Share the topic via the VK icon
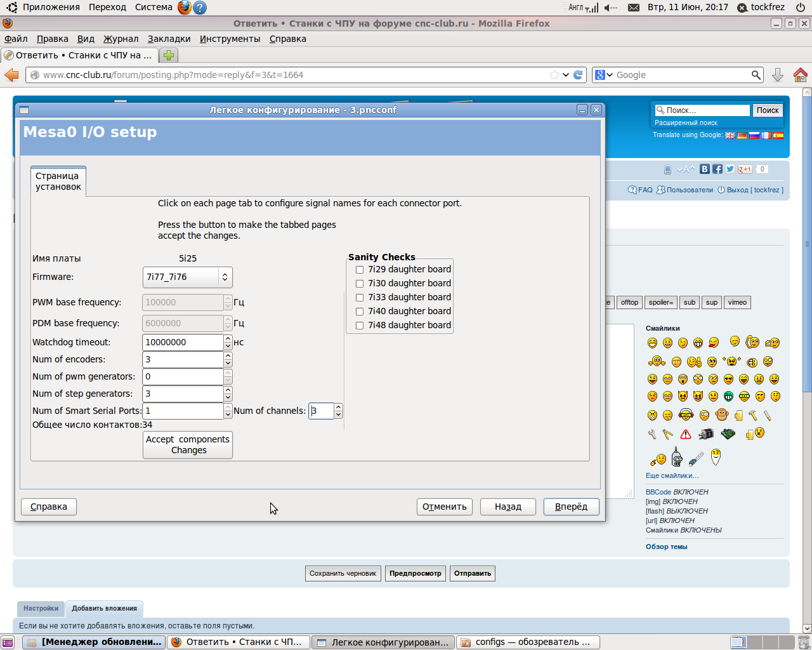Viewport: 812px width, 650px height. pyautogui.click(x=705, y=169)
